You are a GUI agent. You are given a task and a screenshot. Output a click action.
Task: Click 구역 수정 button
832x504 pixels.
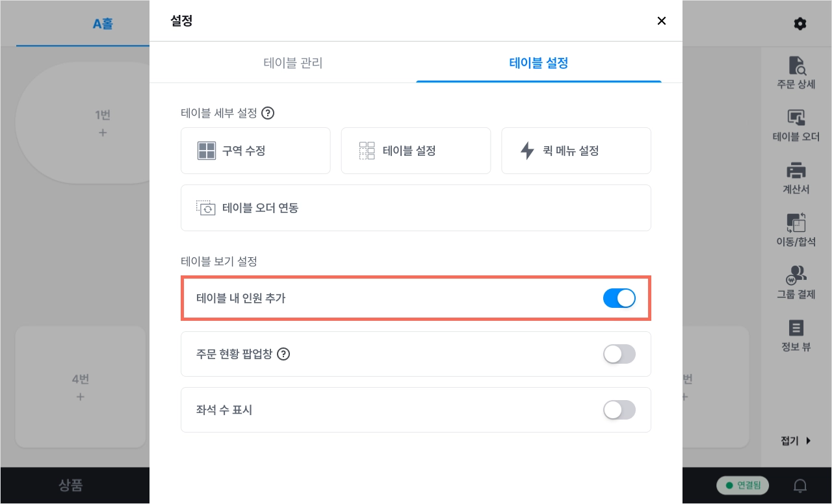pyautogui.click(x=255, y=151)
